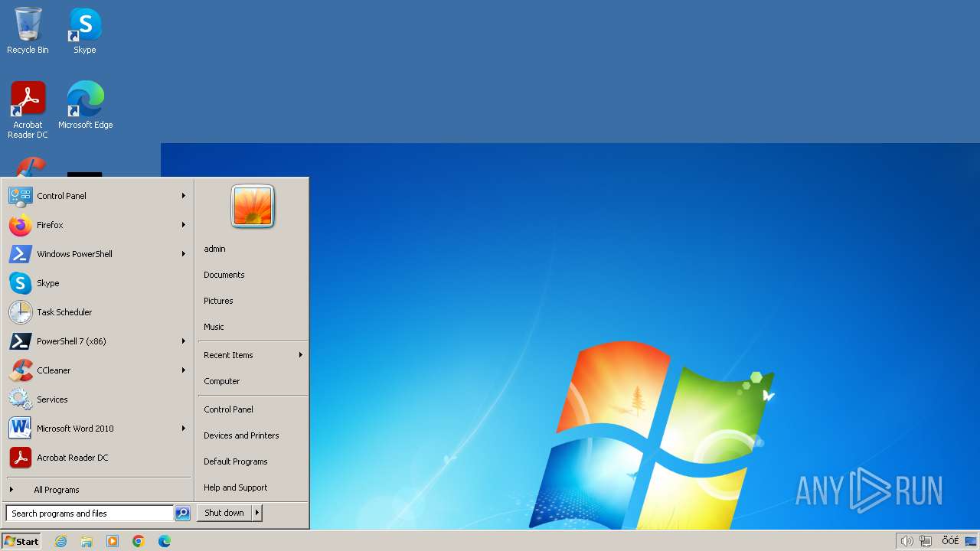The height and width of the screenshot is (551, 980).
Task: Click the Start button
Action: tap(21, 541)
